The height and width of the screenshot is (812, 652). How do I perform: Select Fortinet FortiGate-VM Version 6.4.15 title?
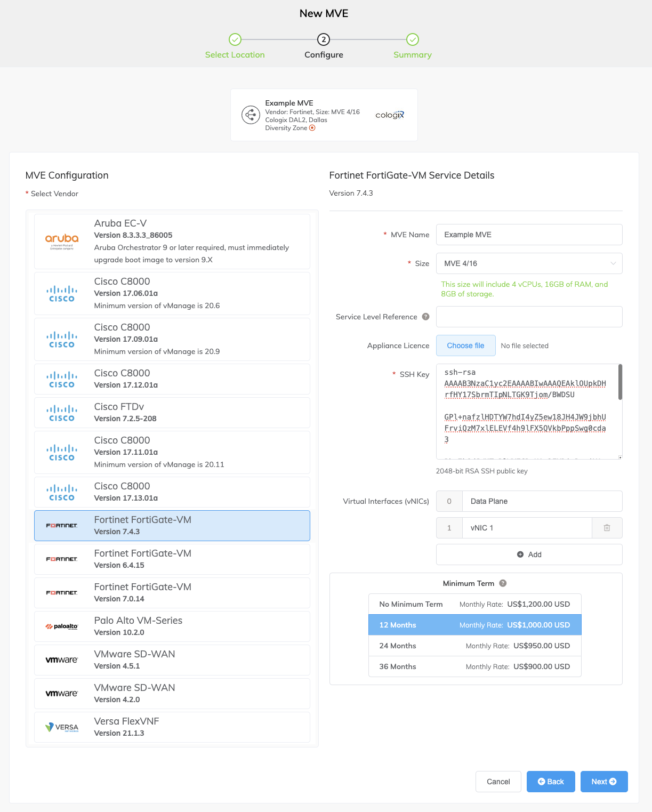pyautogui.click(x=142, y=553)
